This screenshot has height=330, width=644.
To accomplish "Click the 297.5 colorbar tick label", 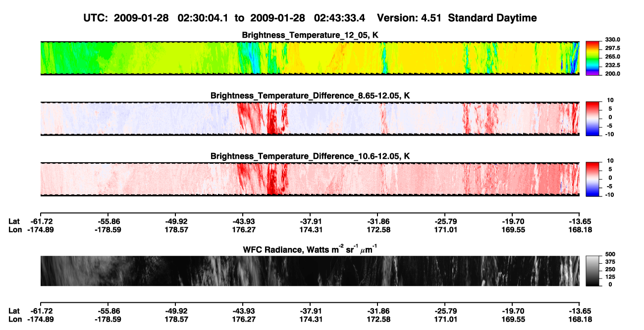I will (x=612, y=48).
